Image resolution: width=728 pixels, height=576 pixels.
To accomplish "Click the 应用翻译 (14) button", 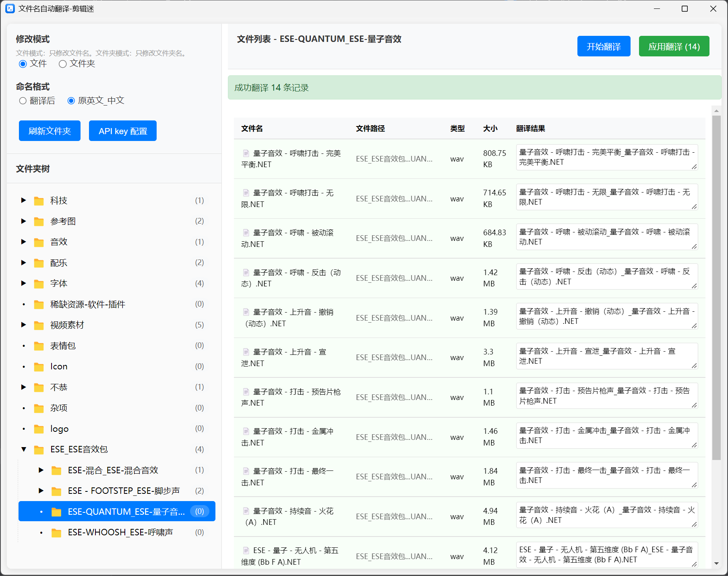I will (x=674, y=46).
